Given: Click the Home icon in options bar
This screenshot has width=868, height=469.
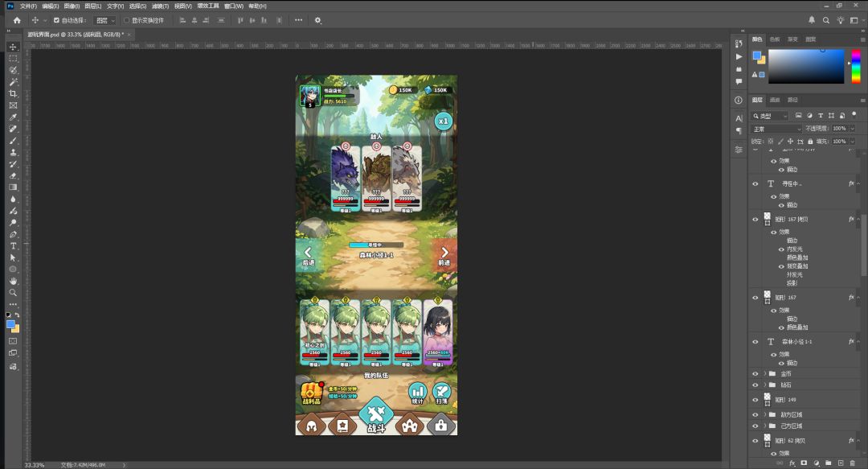Looking at the screenshot, I should pyautogui.click(x=17, y=20).
